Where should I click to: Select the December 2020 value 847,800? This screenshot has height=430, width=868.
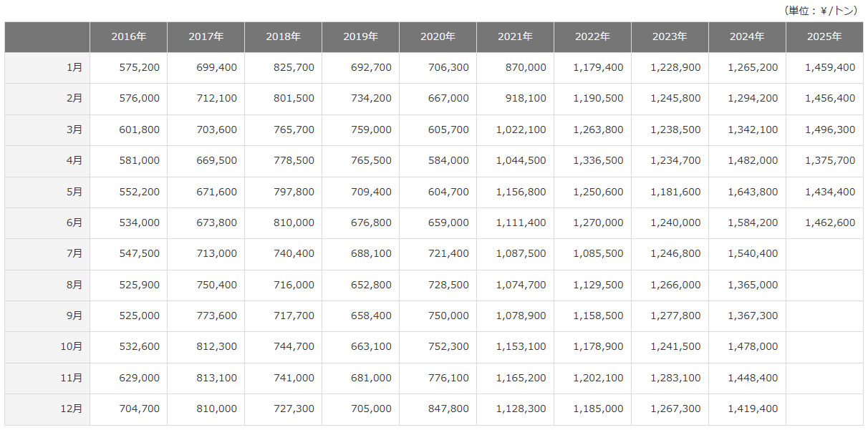449,409
